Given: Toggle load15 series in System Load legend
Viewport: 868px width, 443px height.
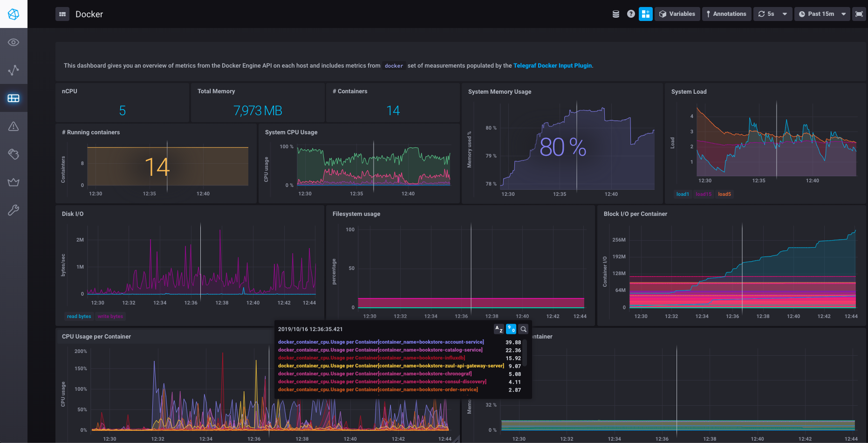Looking at the screenshot, I should 704,194.
